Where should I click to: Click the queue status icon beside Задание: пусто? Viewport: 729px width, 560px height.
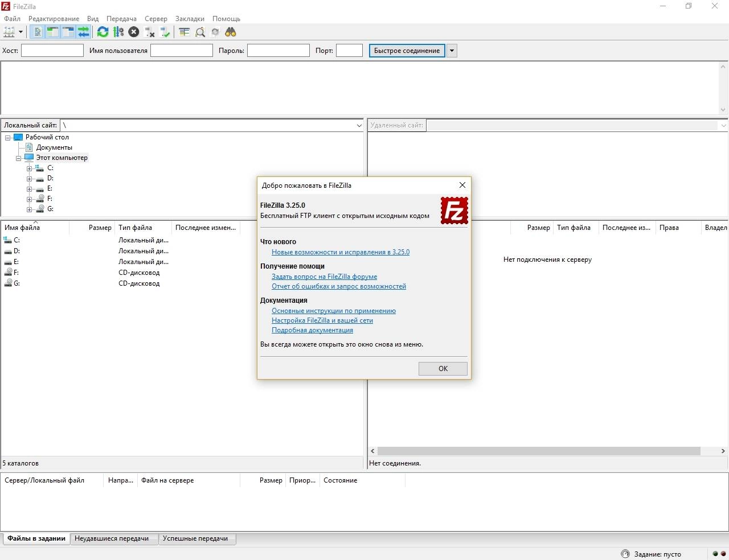[x=625, y=554]
